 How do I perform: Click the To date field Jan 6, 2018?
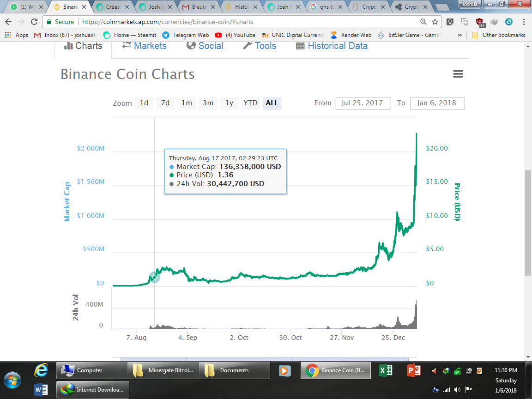pyautogui.click(x=437, y=103)
